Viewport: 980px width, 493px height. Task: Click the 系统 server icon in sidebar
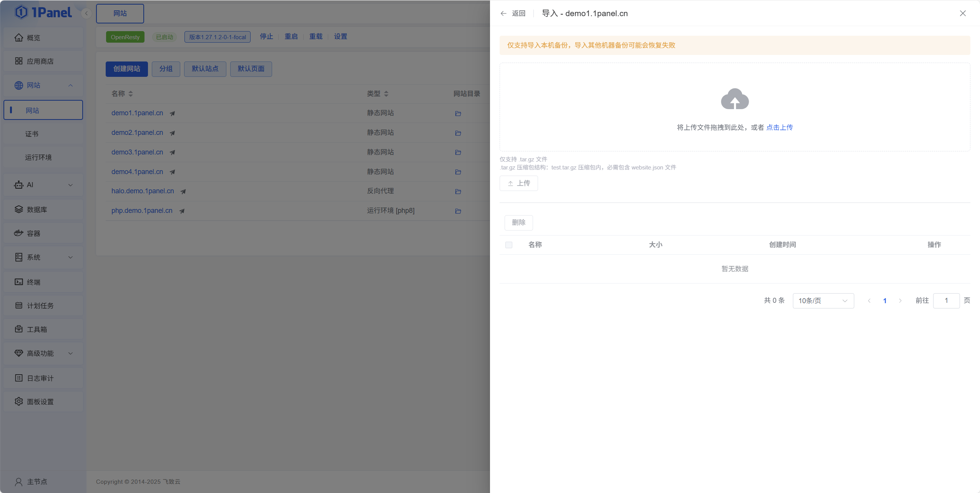point(19,257)
